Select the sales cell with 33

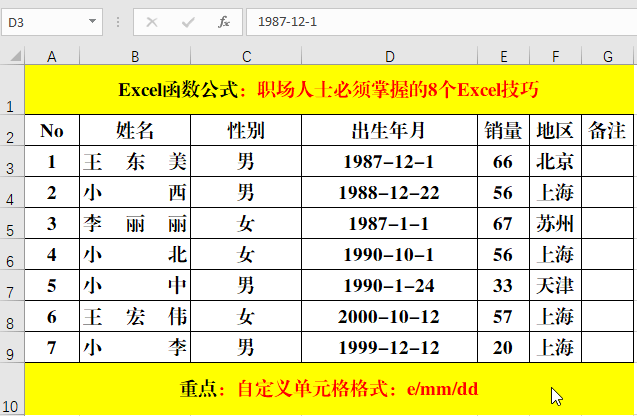pyautogui.click(x=504, y=285)
